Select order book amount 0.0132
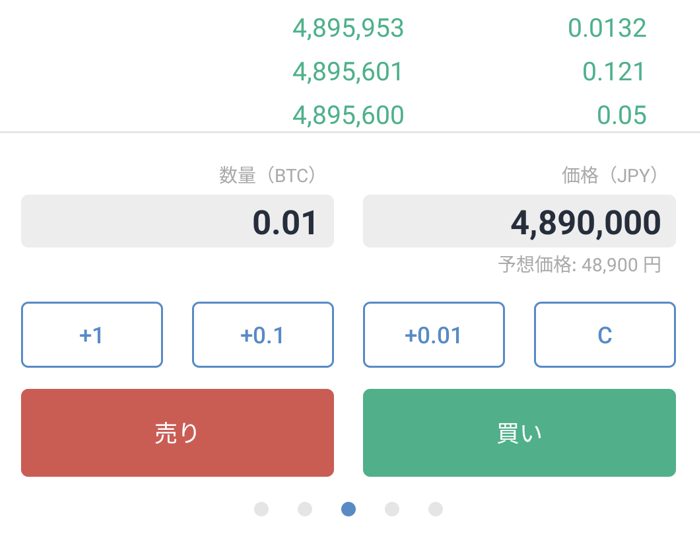700x540 pixels. [607, 28]
